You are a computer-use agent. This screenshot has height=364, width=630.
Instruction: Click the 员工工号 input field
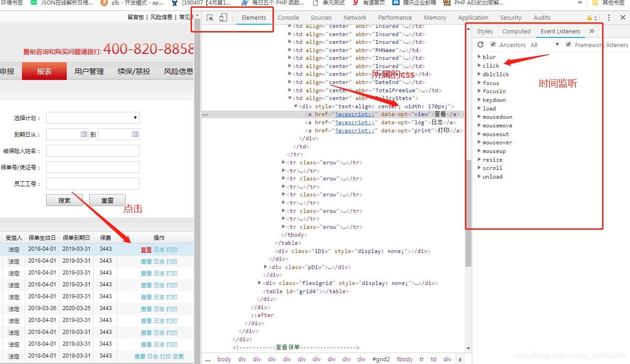[x=93, y=184]
